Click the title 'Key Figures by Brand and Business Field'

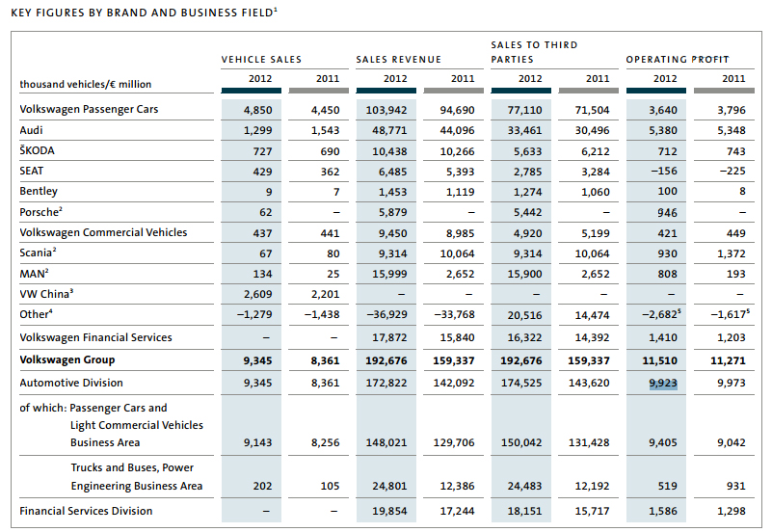pos(144,13)
